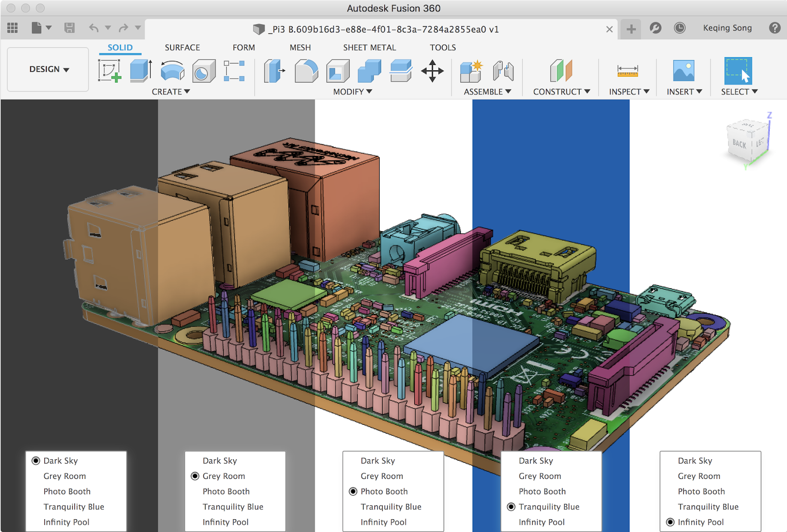The image size is (787, 532).
Task: Select the Extrude tool
Action: pyautogui.click(x=141, y=71)
